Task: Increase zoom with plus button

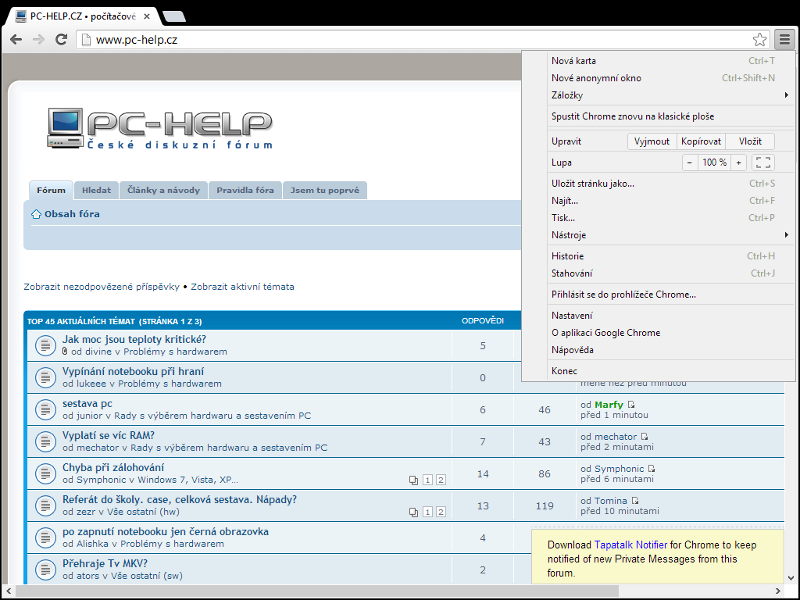Action: 738,163
